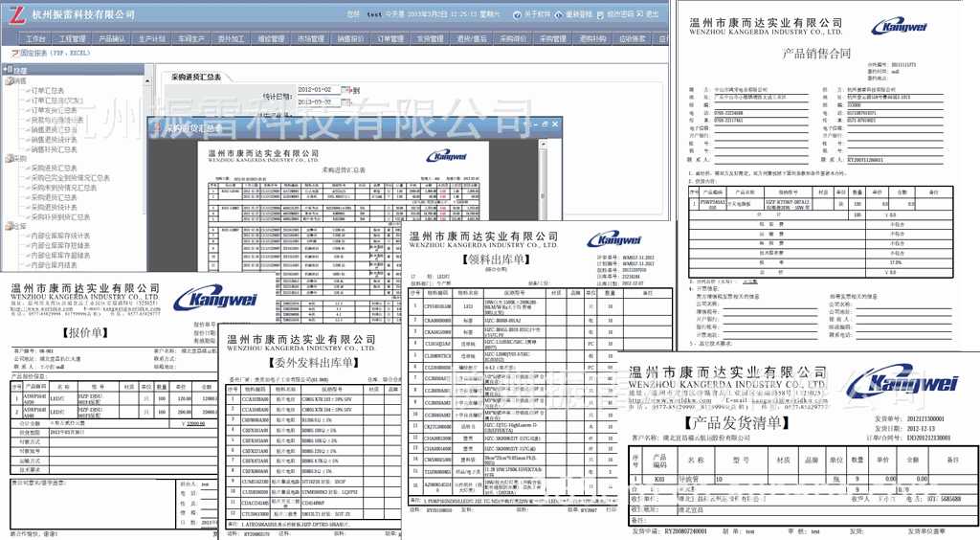
Task: Click the 采购 folder icon in tree
Action: (x=9, y=159)
